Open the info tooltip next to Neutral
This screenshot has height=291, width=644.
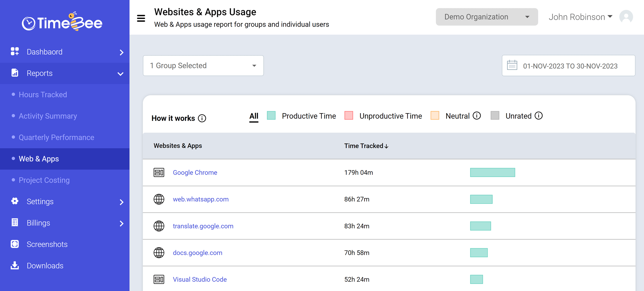477,116
